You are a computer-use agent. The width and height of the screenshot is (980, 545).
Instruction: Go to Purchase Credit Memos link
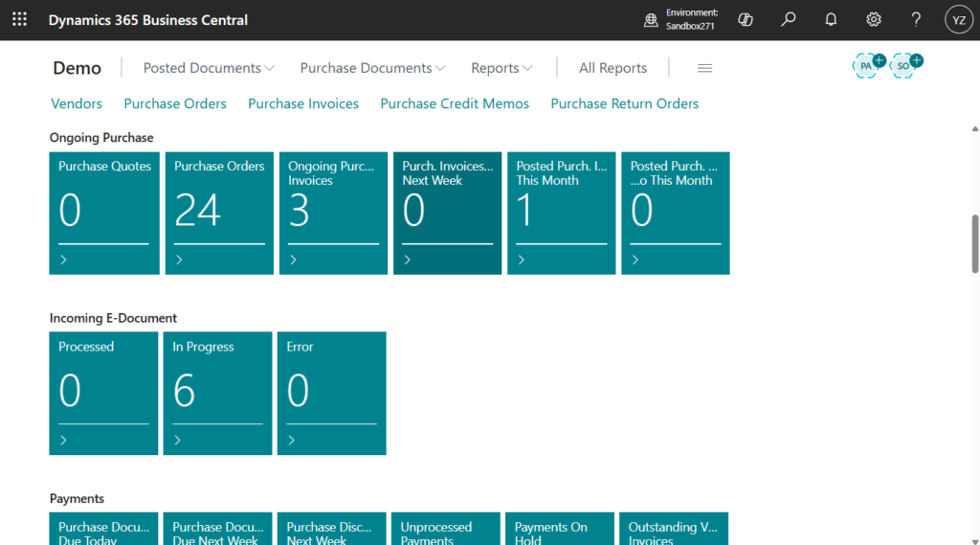pyautogui.click(x=455, y=103)
